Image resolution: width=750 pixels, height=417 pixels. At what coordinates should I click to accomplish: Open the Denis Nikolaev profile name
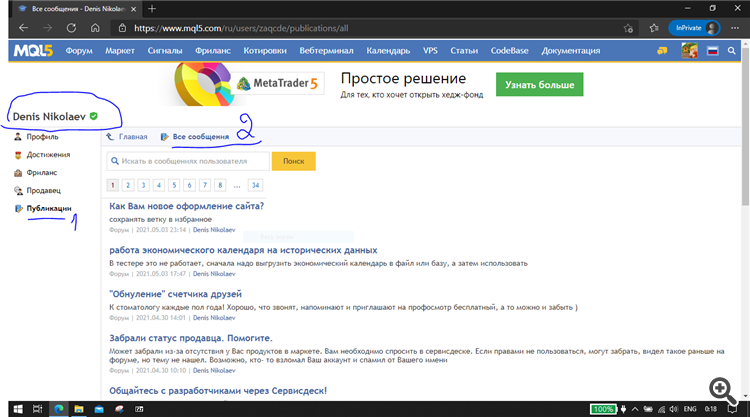(x=49, y=117)
